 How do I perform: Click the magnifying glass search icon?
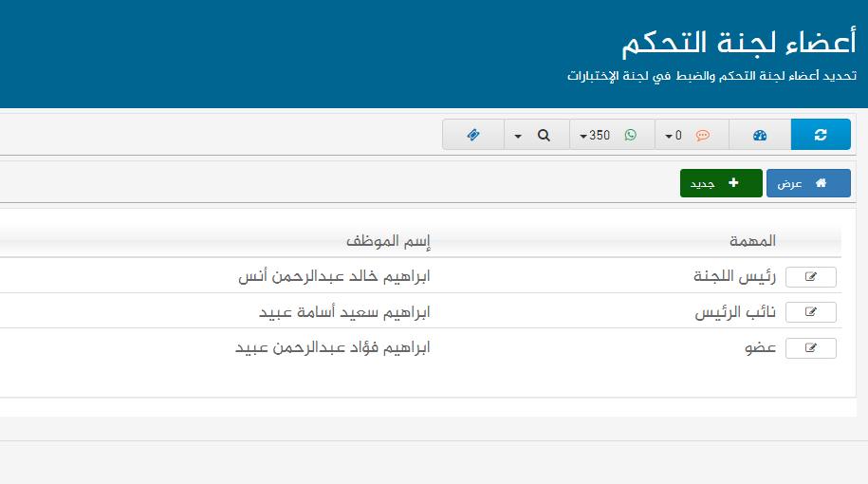[544, 135]
